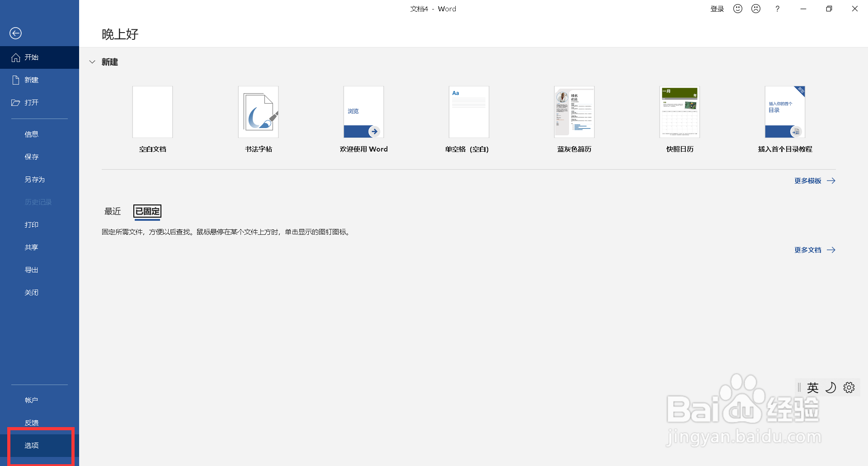
Task: Open the 开始 home page in sidebar
Action: click(39, 57)
